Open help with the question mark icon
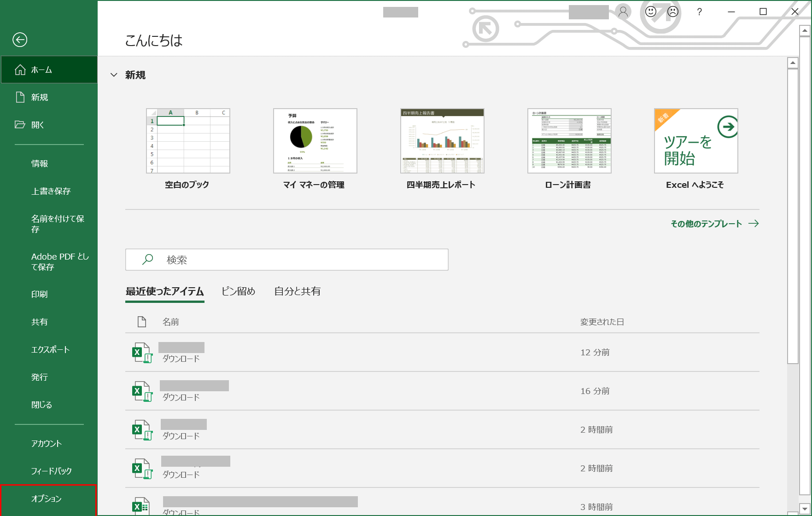Image resolution: width=812 pixels, height=516 pixels. pyautogui.click(x=700, y=12)
